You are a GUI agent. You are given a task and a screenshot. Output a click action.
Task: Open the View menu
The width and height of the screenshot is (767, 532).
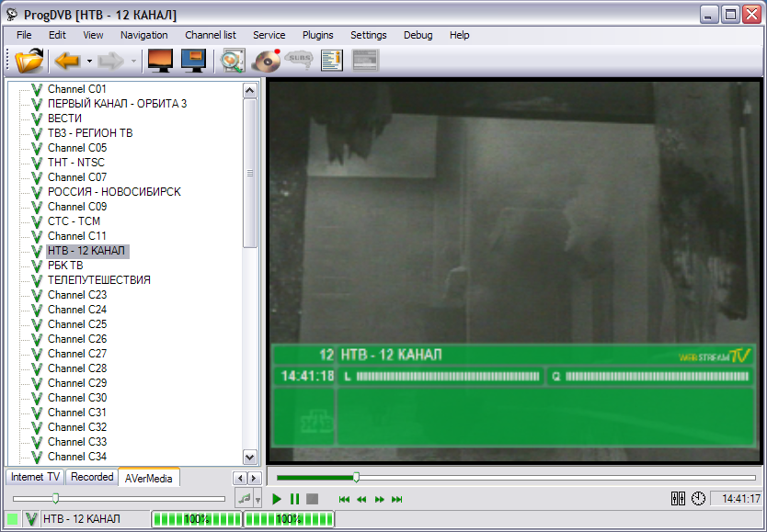click(93, 35)
